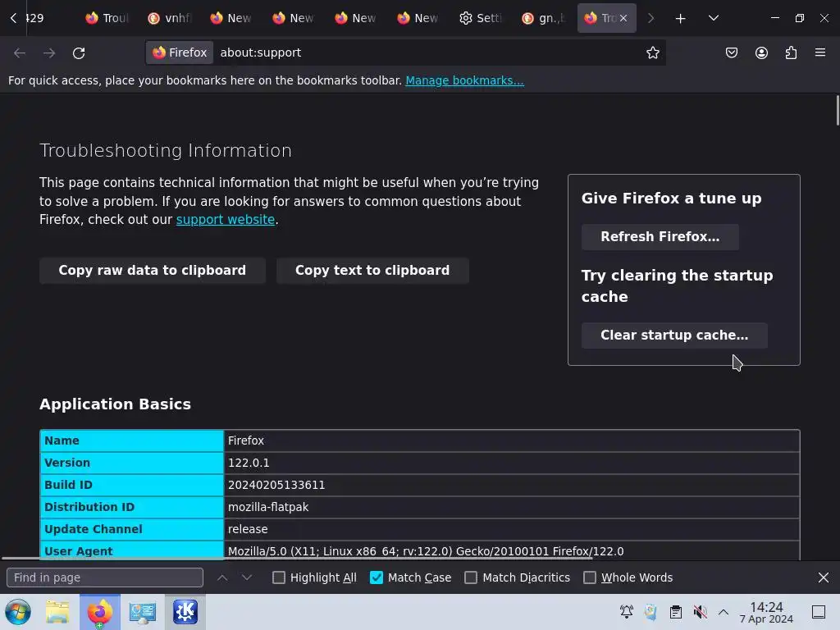Open the notifications bell in the system tray
840x630 pixels.
click(x=626, y=612)
